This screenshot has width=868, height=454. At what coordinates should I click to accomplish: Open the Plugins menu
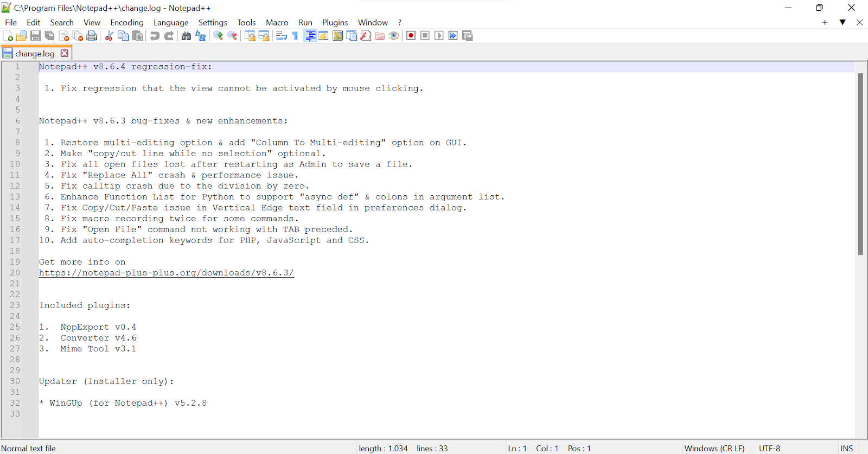[335, 22]
